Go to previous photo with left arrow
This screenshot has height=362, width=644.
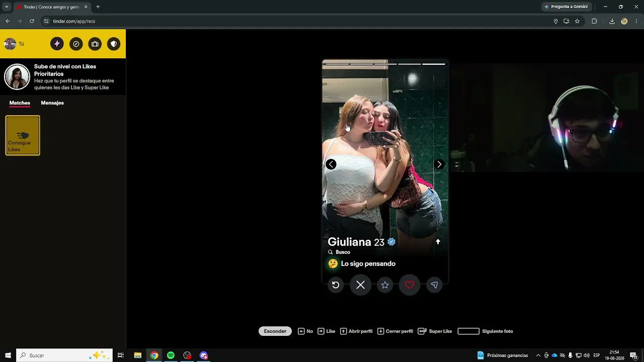331,164
